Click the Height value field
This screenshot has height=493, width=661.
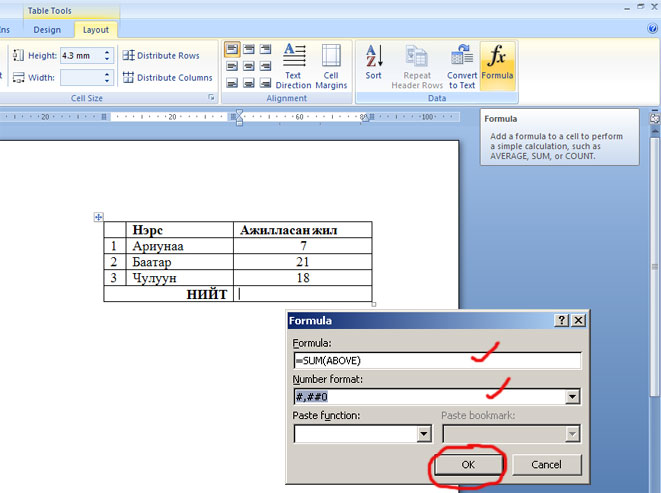[x=82, y=55]
